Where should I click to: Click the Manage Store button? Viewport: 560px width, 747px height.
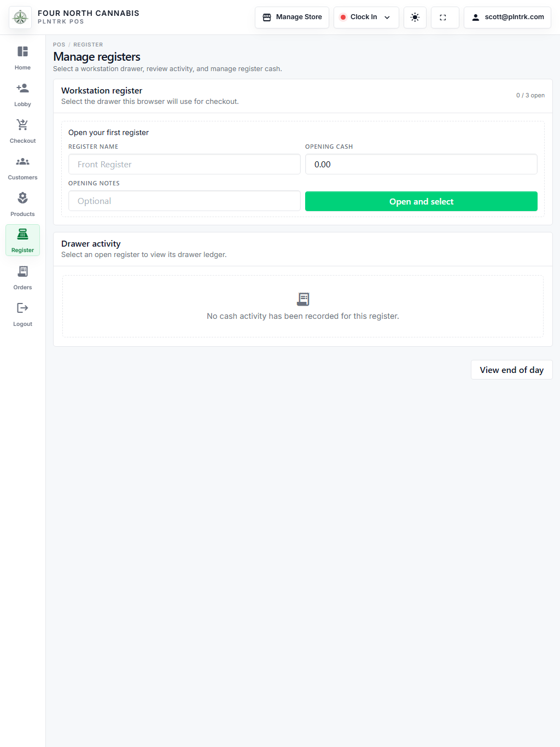pyautogui.click(x=292, y=17)
